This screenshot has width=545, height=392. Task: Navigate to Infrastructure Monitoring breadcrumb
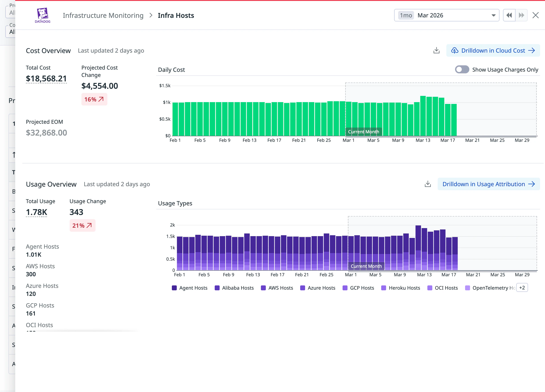coord(103,15)
